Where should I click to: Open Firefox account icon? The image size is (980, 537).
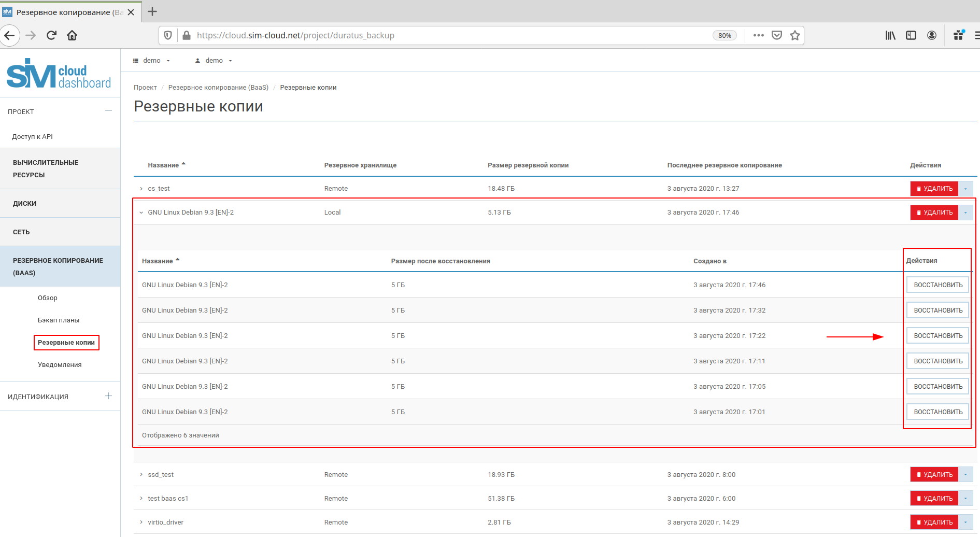click(931, 35)
